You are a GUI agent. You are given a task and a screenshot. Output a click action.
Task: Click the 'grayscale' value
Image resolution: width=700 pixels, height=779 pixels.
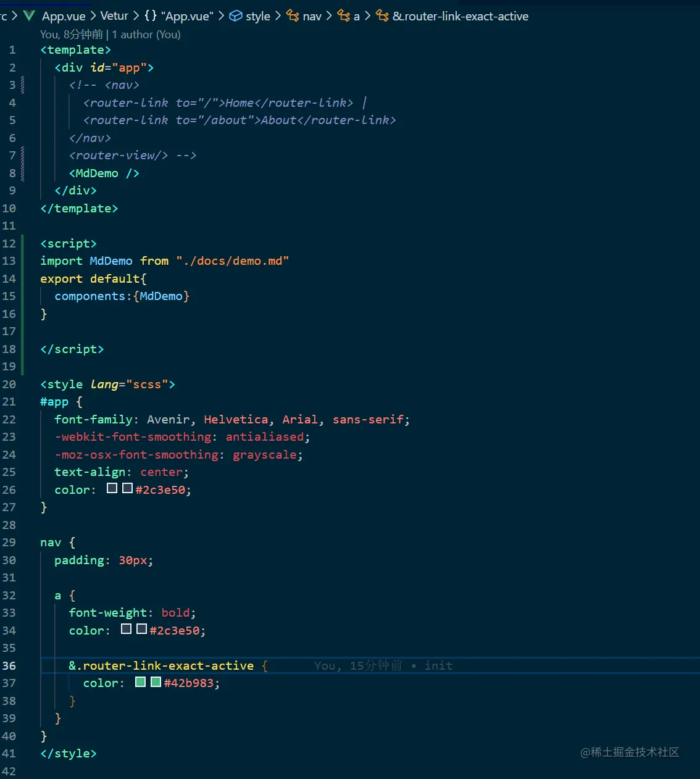[x=265, y=455]
